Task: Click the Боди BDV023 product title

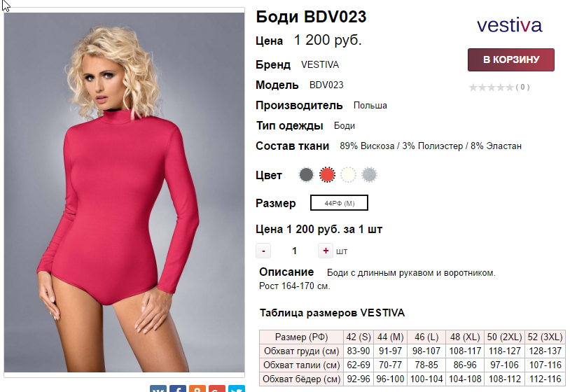Action: click(311, 17)
